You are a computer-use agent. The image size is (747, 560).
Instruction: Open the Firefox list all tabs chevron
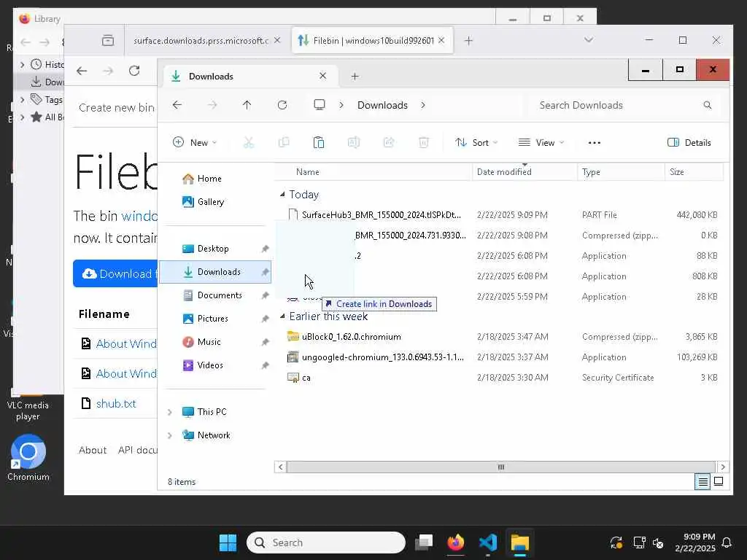pos(589,40)
